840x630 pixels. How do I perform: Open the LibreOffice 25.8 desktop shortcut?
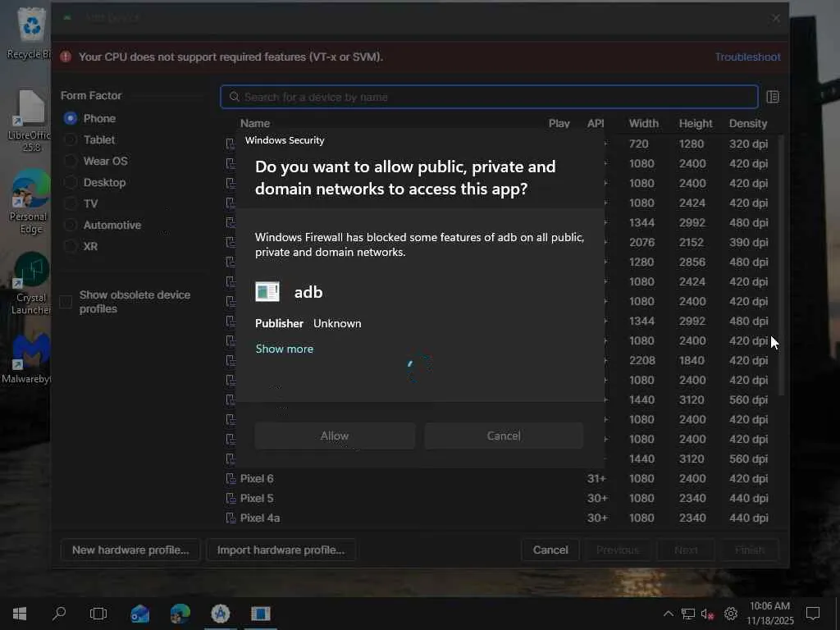(30, 121)
